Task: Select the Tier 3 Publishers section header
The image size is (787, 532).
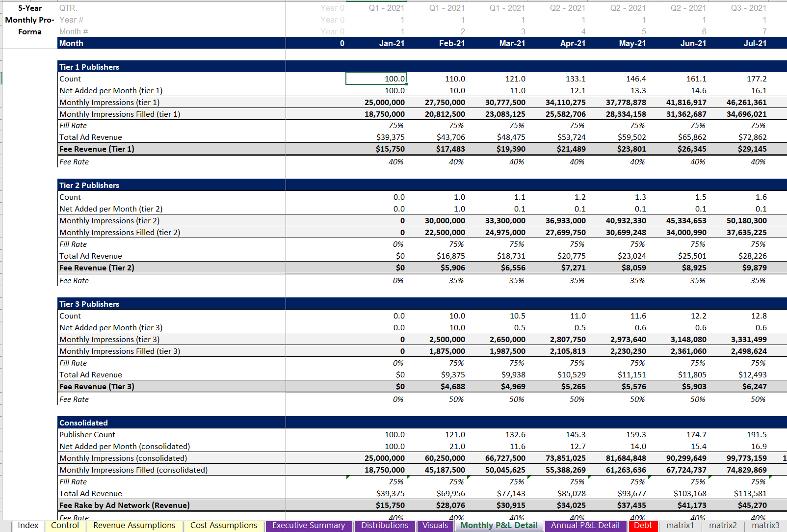Action: click(x=89, y=304)
